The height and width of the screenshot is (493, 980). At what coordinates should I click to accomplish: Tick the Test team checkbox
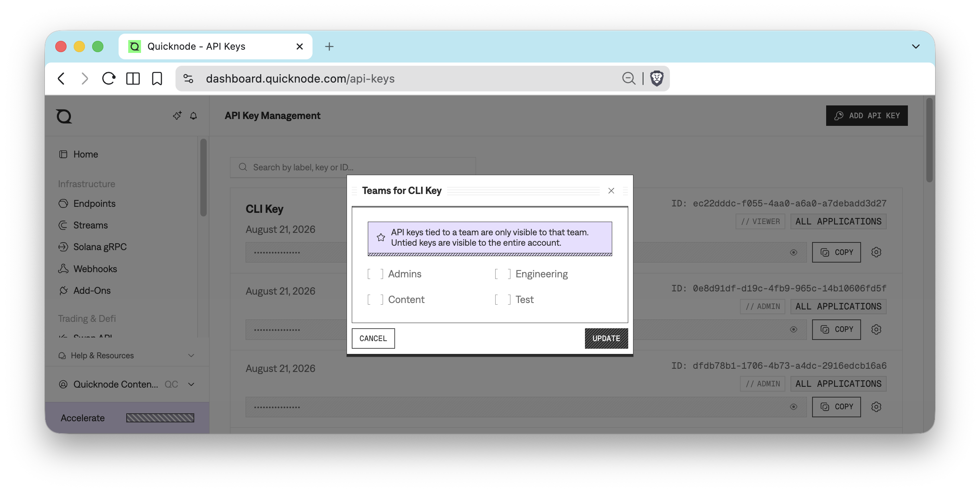pos(503,300)
